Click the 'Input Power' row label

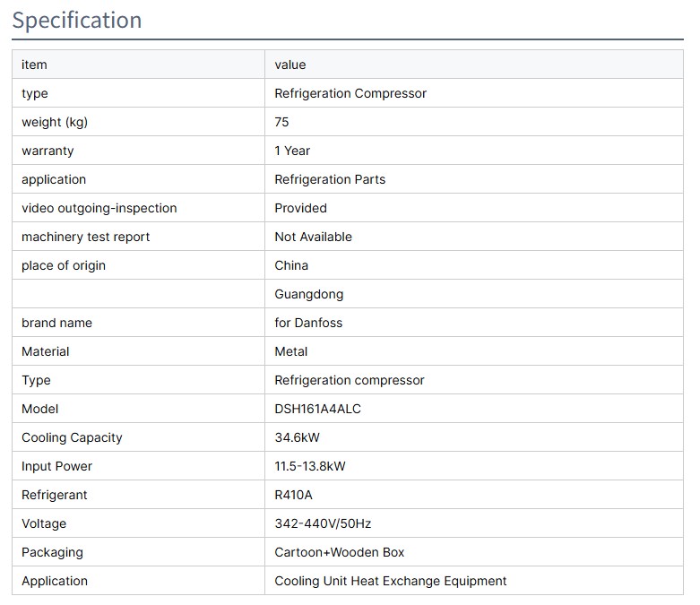coord(56,466)
